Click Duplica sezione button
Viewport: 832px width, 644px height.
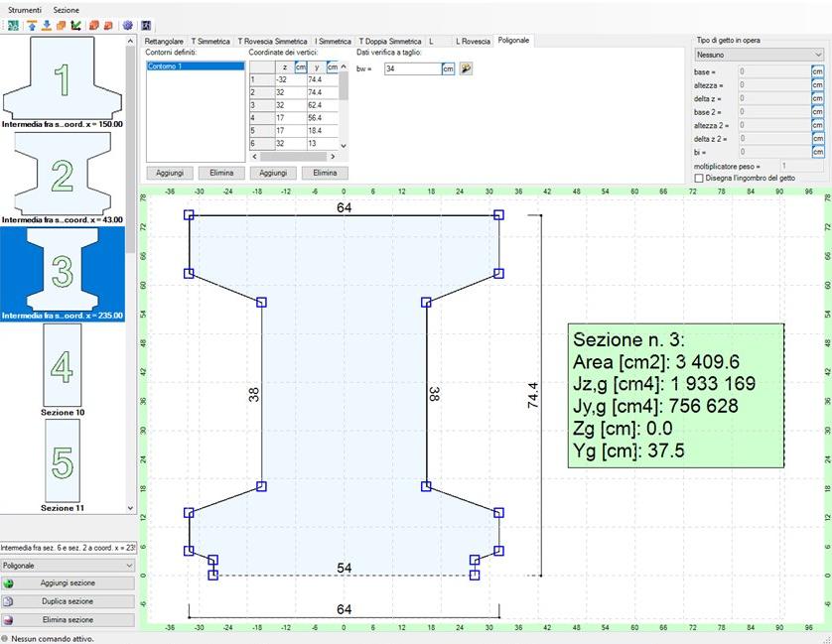click(68, 601)
